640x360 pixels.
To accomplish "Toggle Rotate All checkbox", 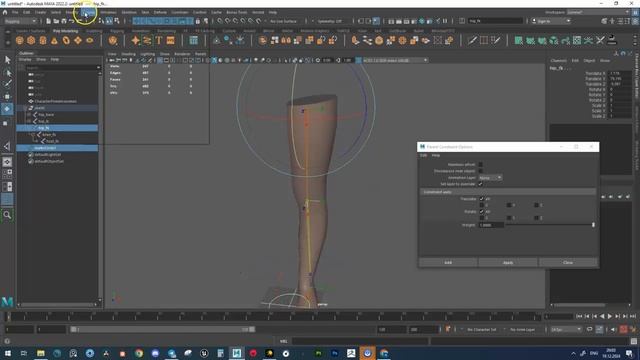I will (x=481, y=211).
